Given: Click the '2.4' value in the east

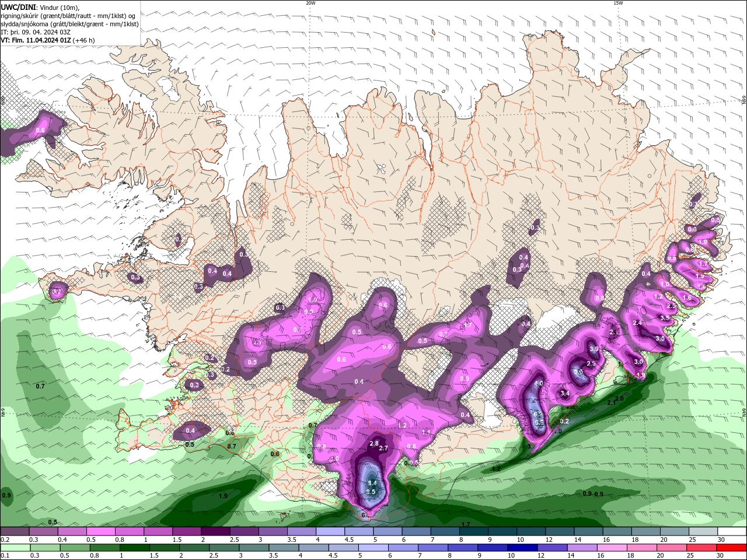Looking at the screenshot, I should [637, 323].
